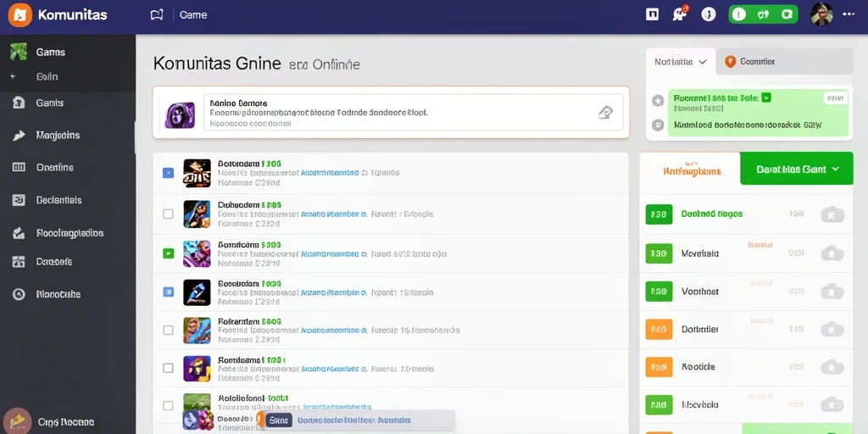This screenshot has width=868, height=434.
Task: Open the first game row thumbnail
Action: (x=197, y=173)
